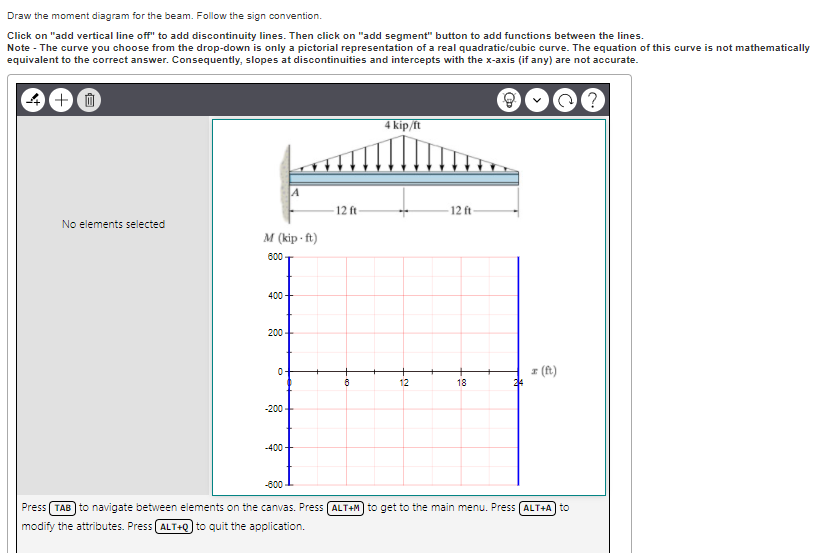Click the 6 tick label on x axis
832x553 pixels.
[x=346, y=383]
